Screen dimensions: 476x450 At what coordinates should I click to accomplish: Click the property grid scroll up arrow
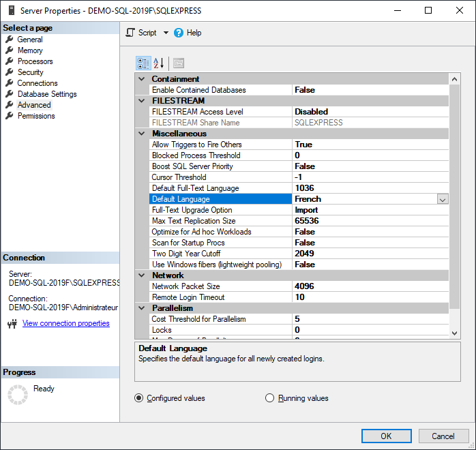[454, 79]
